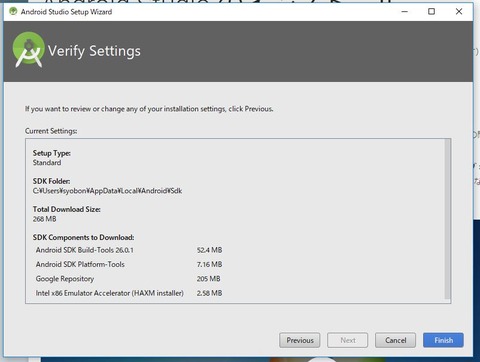480x362 pixels.
Task: Click the 'Standard' setup type value
Action: point(47,163)
